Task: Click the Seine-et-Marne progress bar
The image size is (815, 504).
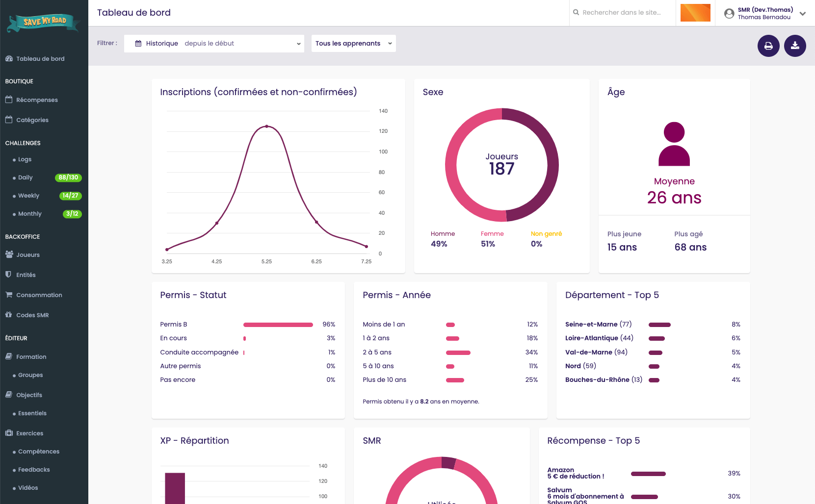Action: [659, 325]
